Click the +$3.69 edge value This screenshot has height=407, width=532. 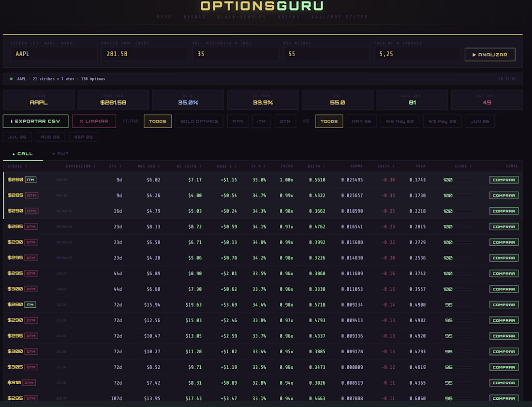click(x=229, y=304)
